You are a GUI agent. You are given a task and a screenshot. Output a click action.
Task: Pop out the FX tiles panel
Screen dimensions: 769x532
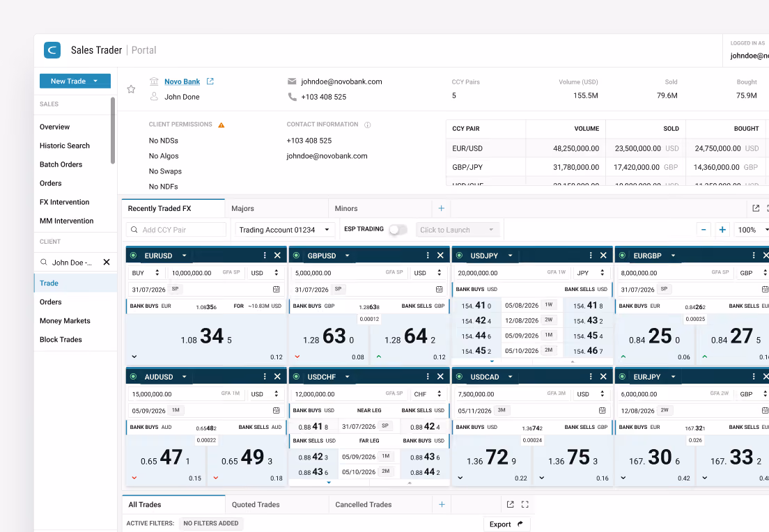(756, 208)
